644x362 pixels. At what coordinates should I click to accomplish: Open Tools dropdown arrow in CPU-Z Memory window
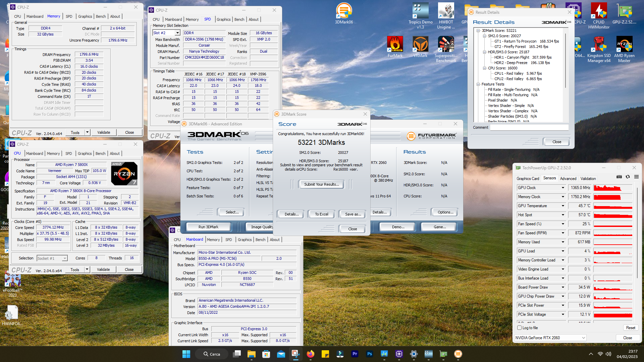pos(88,132)
